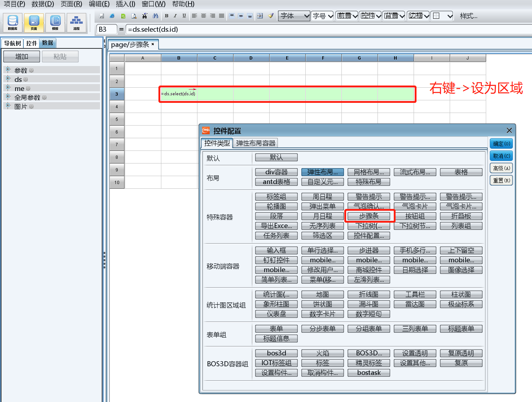Click the blue binoculars find icon
The height and width of the screenshot is (402, 532).
coord(156,16)
